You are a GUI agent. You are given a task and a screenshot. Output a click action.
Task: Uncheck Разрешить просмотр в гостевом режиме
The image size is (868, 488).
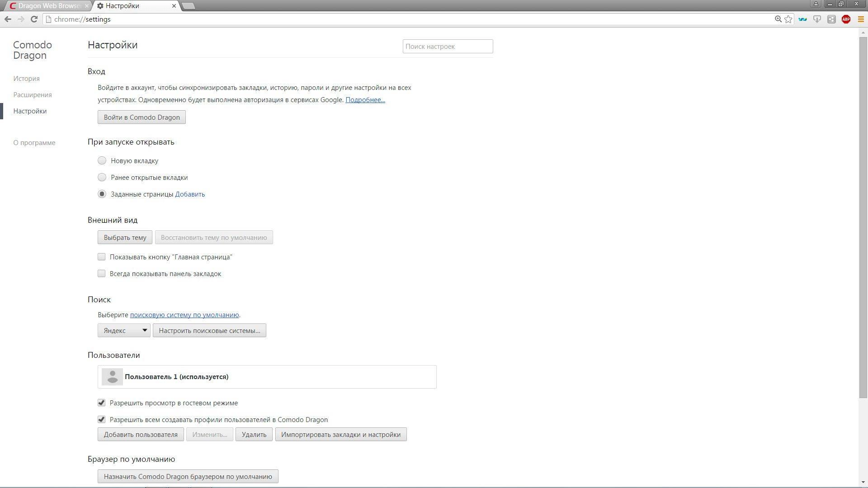point(101,403)
